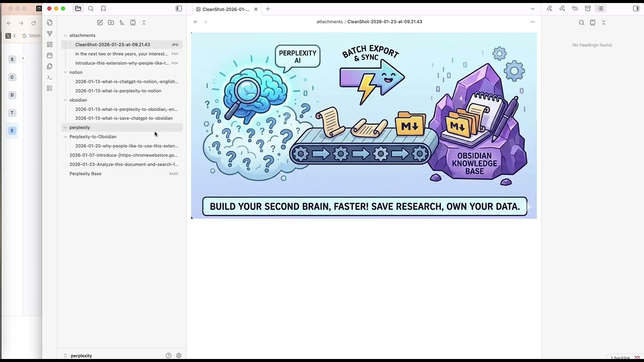The width and height of the screenshot is (644, 362).
Task: Open 2026-01-07-introduce note
Action: tap(122, 155)
